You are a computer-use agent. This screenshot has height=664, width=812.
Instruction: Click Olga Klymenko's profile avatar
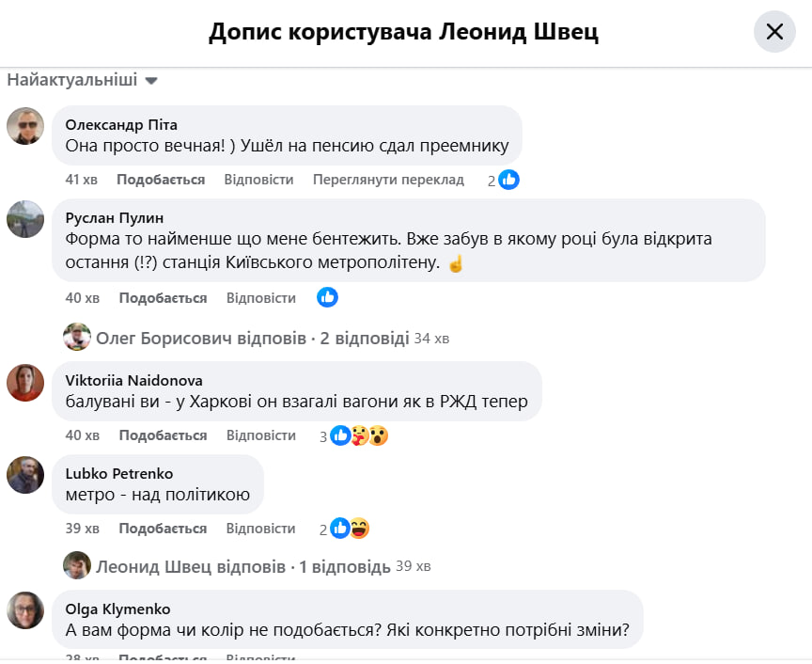[x=25, y=610]
